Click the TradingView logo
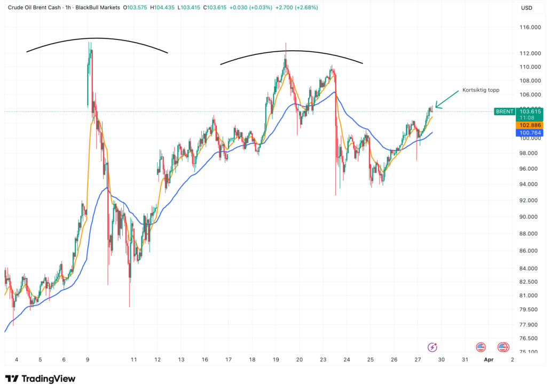 [x=41, y=379]
